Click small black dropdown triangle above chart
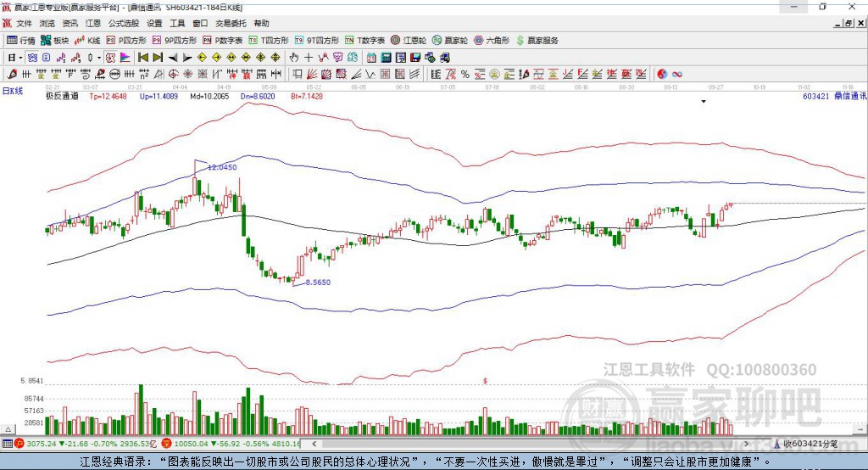This screenshot has height=470, width=868. click(x=704, y=102)
